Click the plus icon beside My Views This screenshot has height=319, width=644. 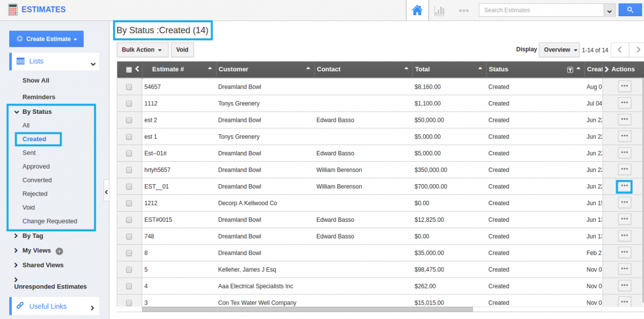point(59,251)
